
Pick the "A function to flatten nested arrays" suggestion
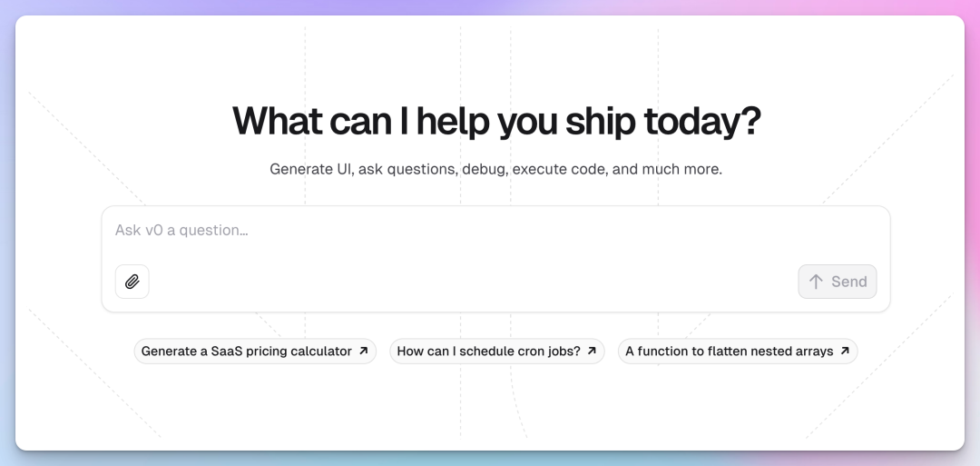pos(729,352)
